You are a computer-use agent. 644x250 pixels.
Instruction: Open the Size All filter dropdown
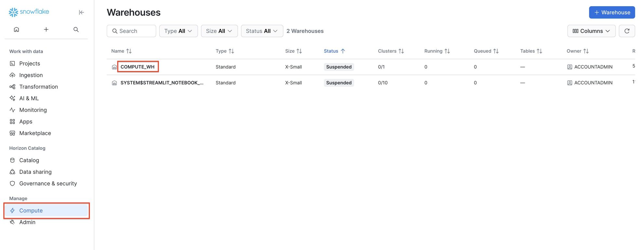click(219, 31)
